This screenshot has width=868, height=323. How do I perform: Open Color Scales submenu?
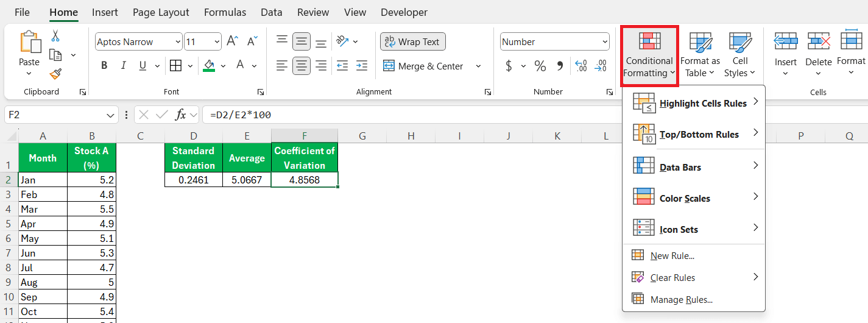[x=693, y=198]
